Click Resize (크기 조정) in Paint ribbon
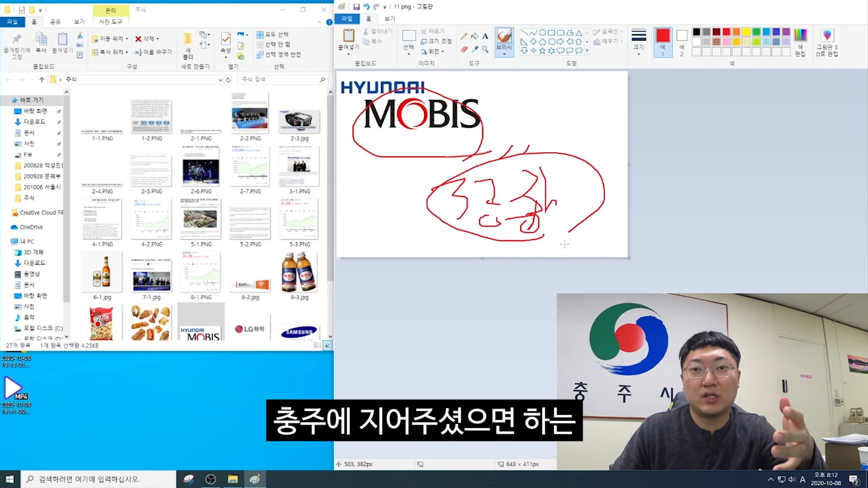This screenshot has width=868, height=488. [436, 41]
